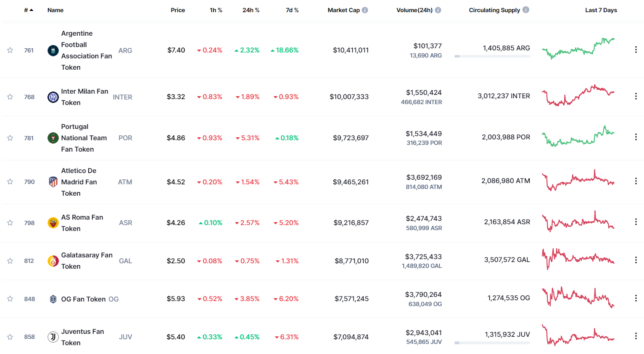Click OG Fan Token name link
This screenshot has width=644, height=354.
[83, 299]
